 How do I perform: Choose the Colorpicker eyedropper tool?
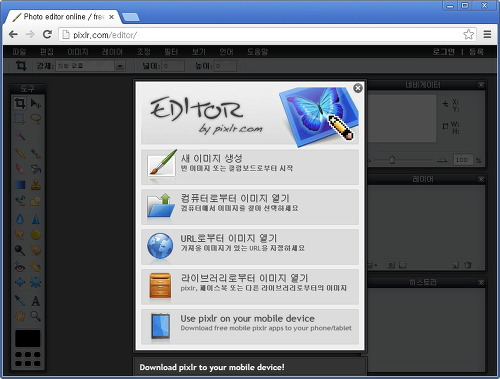[20, 300]
